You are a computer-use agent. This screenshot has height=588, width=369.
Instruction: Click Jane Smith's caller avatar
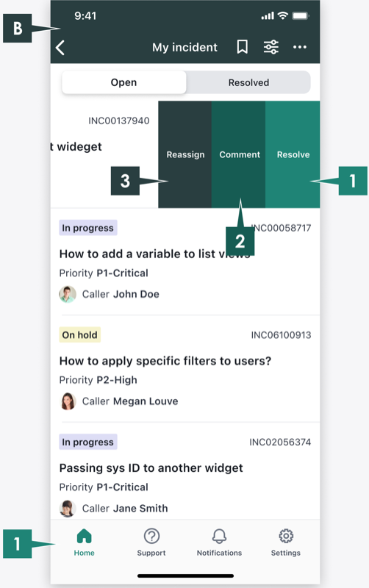68,509
